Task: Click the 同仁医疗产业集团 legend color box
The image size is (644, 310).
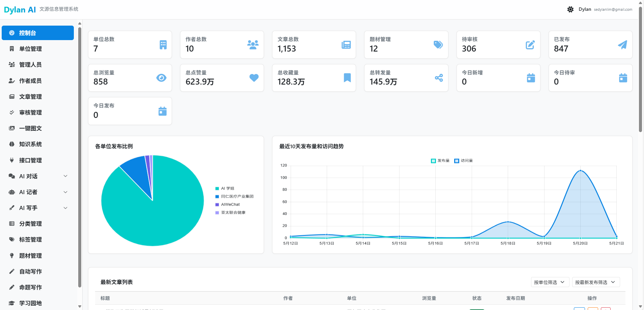Action: point(217,196)
